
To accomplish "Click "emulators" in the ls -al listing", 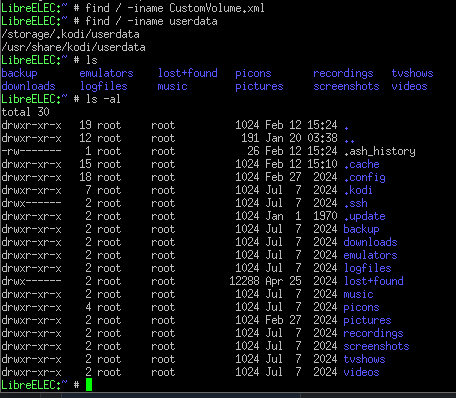I will [371, 255].
